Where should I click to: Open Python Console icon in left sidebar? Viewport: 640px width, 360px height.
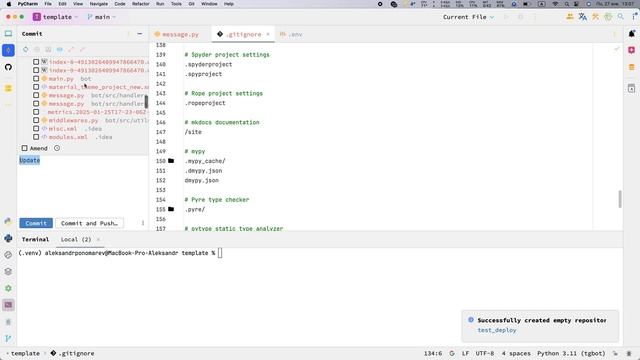click(x=8, y=238)
